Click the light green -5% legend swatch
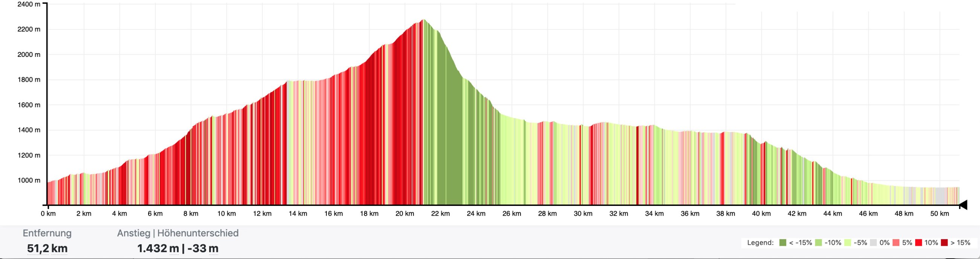This screenshot has height=259, width=980. (848, 243)
